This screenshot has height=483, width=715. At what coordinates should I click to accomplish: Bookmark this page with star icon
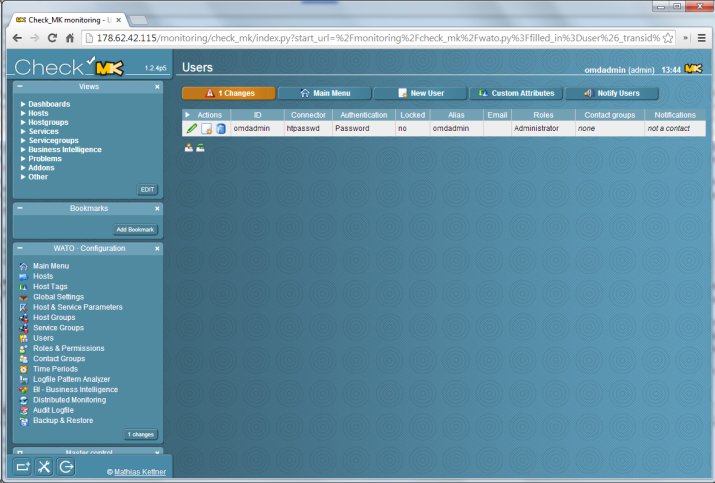(x=668, y=38)
